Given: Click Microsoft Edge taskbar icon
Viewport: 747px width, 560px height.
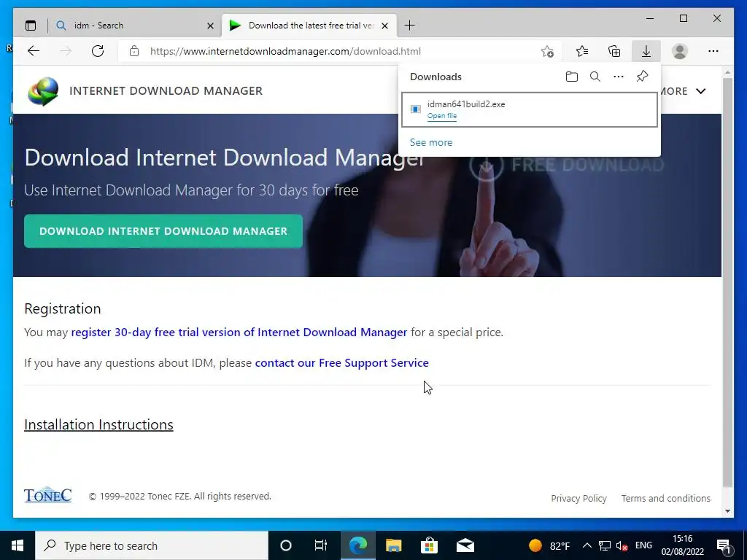Looking at the screenshot, I should point(357,545).
